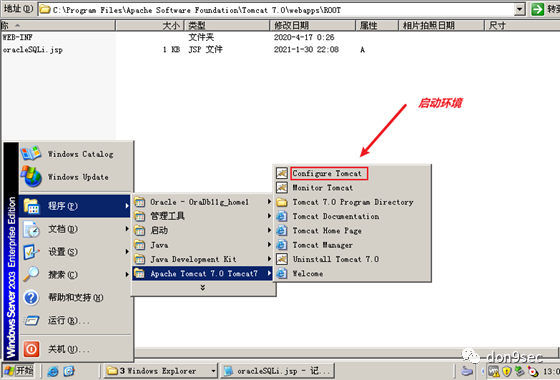This screenshot has height=380, width=560.
Task: Click the Uninstall Tomcat 7.0 icon
Action: [x=281, y=259]
